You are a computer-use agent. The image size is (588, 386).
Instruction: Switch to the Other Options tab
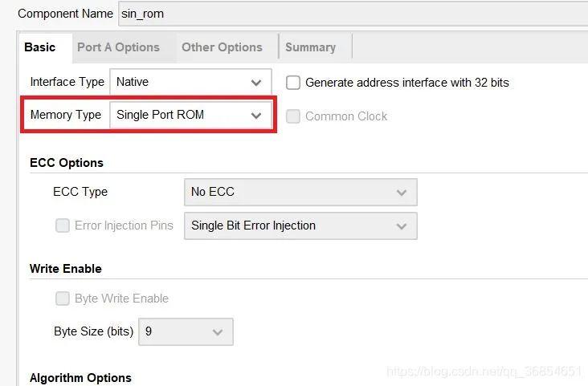click(222, 47)
